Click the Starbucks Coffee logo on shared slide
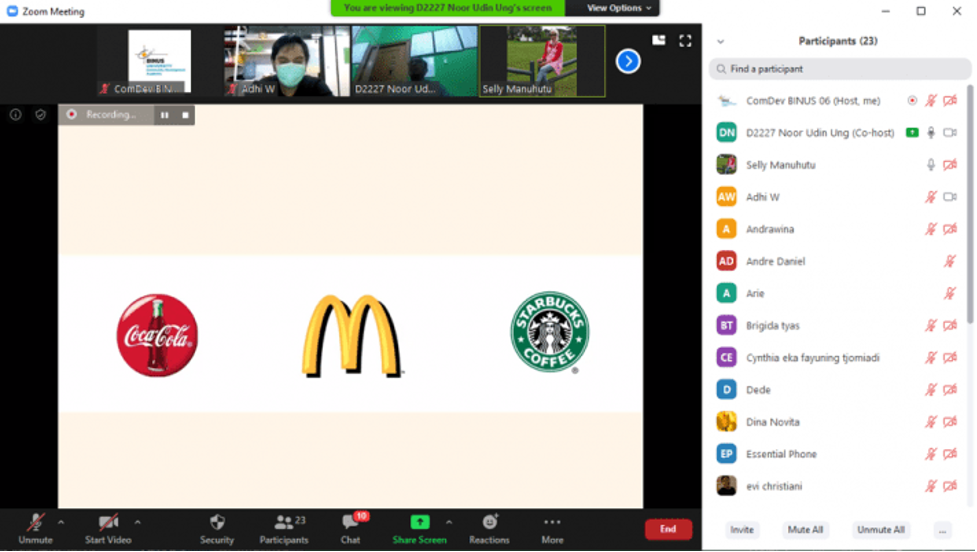 click(550, 332)
